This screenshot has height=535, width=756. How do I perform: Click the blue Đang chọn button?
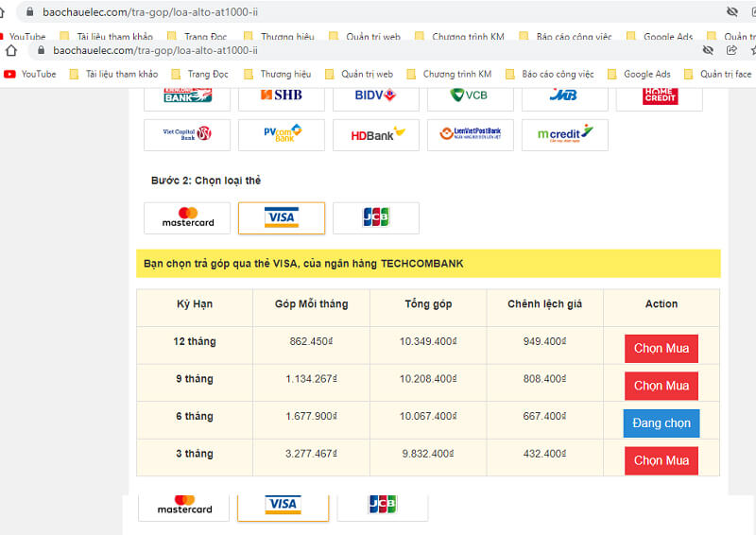(x=661, y=423)
